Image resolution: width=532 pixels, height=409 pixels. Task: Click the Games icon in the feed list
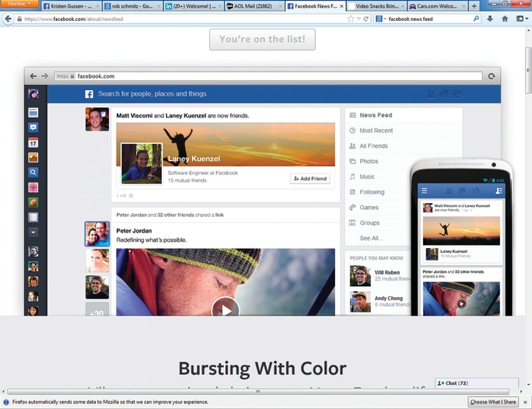pyautogui.click(x=352, y=208)
